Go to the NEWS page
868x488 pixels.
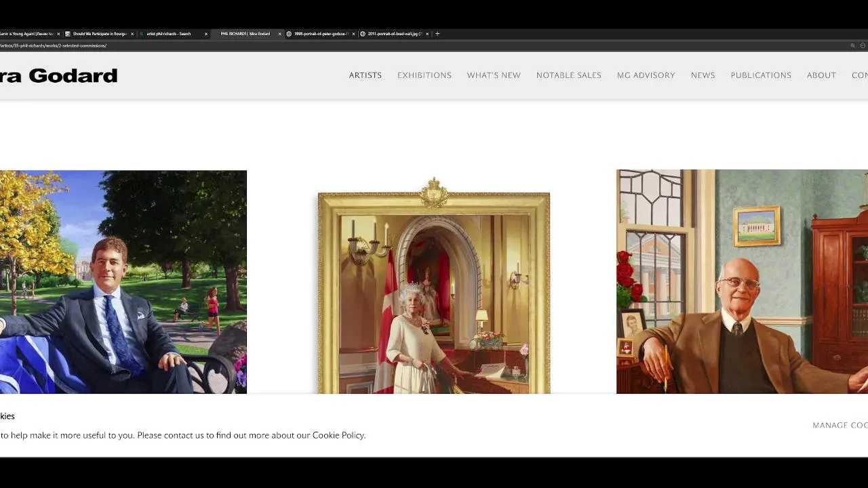(703, 75)
